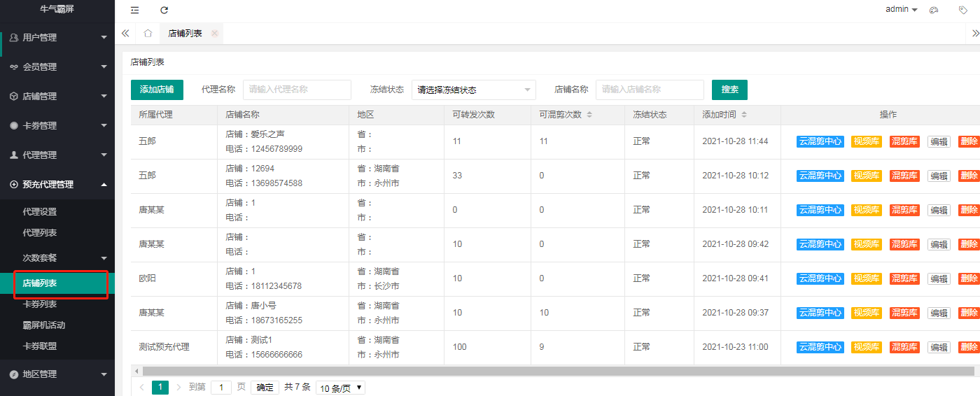Expand 用户管理 menu
The image size is (980, 396).
57,37
